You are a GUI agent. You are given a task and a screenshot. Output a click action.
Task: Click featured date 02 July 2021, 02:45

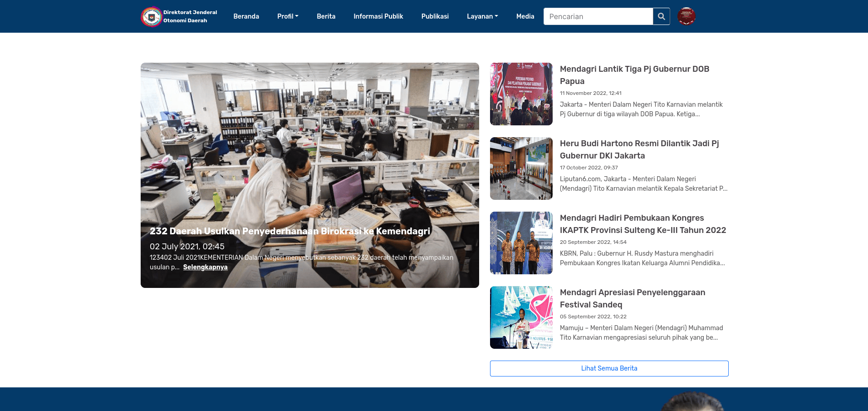pyautogui.click(x=187, y=247)
